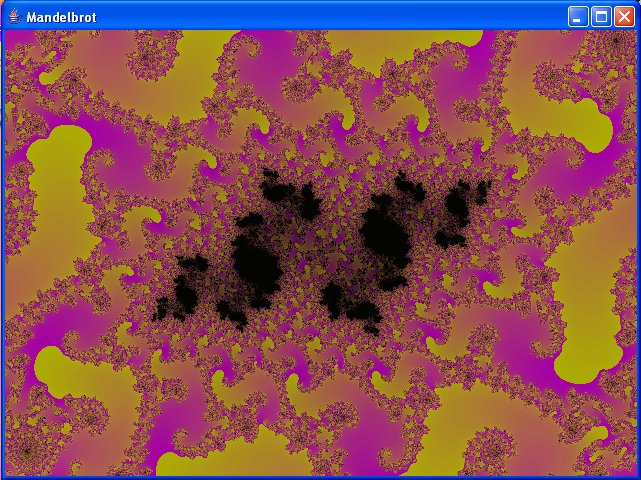
Task: Click the Java icon in title bar
Action: coord(14,17)
